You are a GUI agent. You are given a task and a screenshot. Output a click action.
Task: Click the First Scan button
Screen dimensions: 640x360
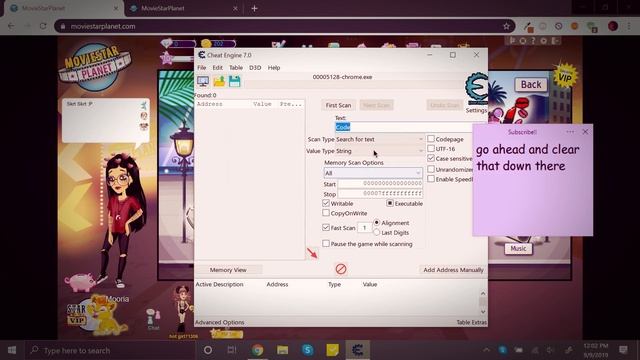[338, 105]
